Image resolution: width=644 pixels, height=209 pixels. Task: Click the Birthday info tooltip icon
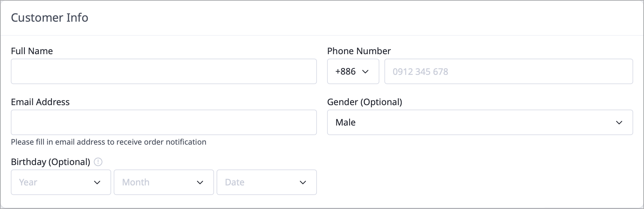click(x=98, y=162)
